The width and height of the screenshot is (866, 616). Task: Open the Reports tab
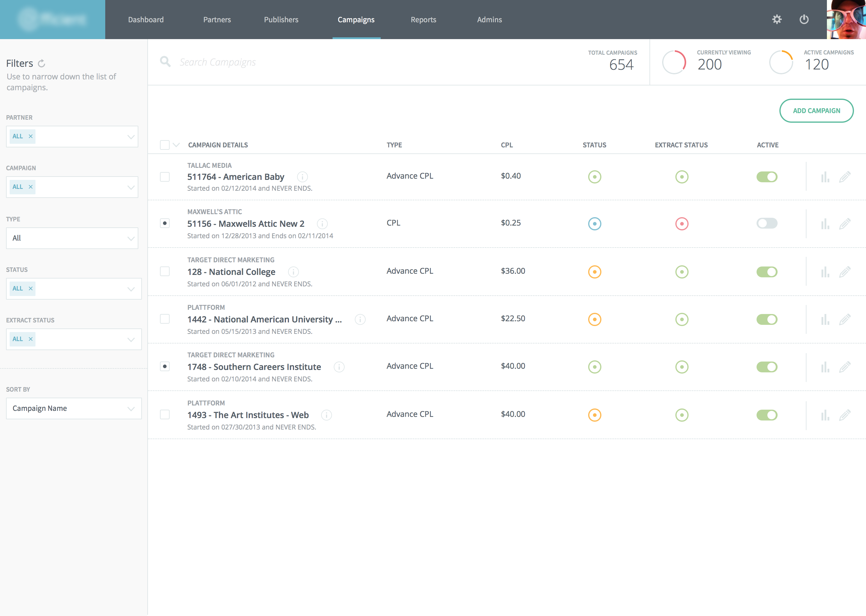(x=423, y=20)
